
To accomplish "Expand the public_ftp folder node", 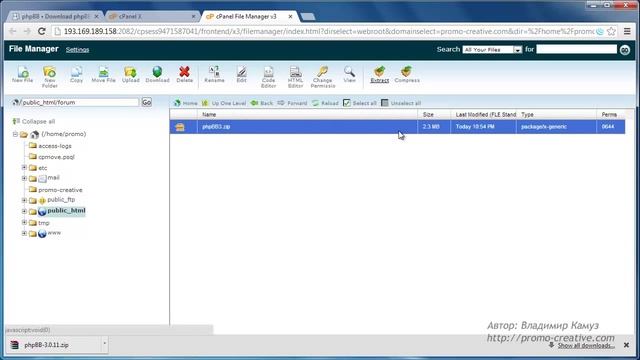I will (24, 200).
